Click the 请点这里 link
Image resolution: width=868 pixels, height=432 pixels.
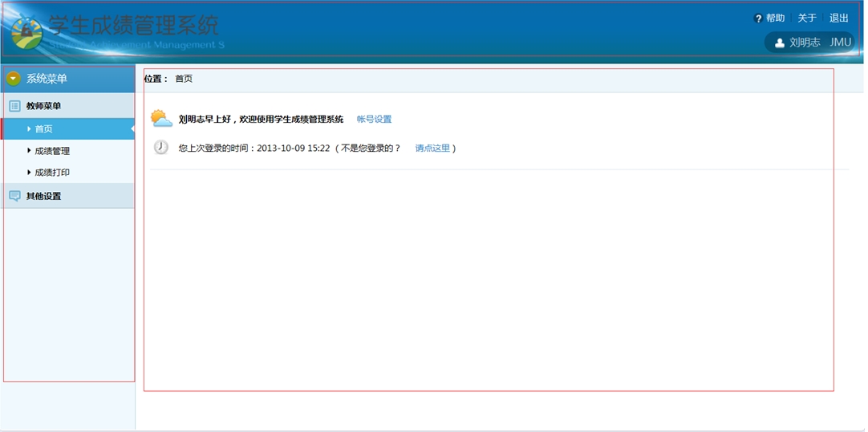click(x=432, y=149)
